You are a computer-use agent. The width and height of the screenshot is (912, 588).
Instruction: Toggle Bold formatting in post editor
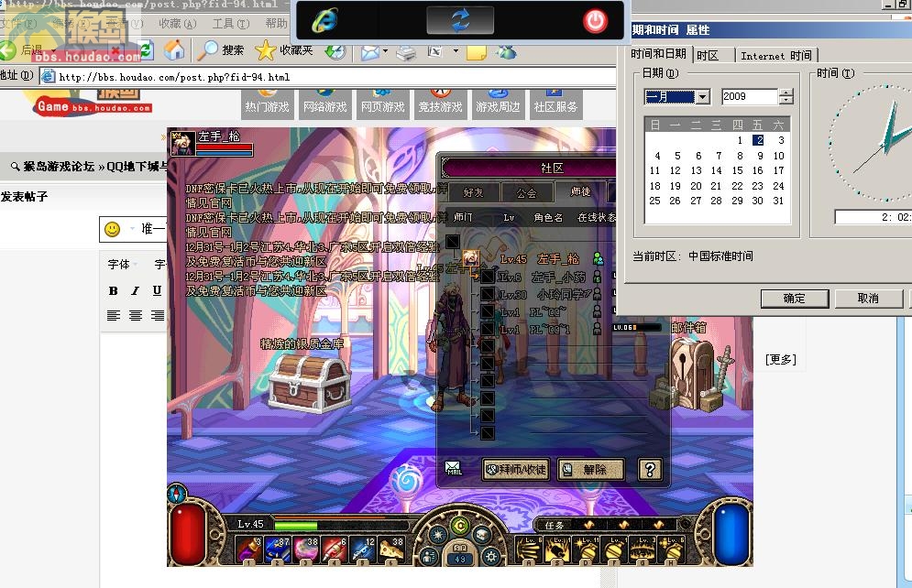[x=114, y=290]
